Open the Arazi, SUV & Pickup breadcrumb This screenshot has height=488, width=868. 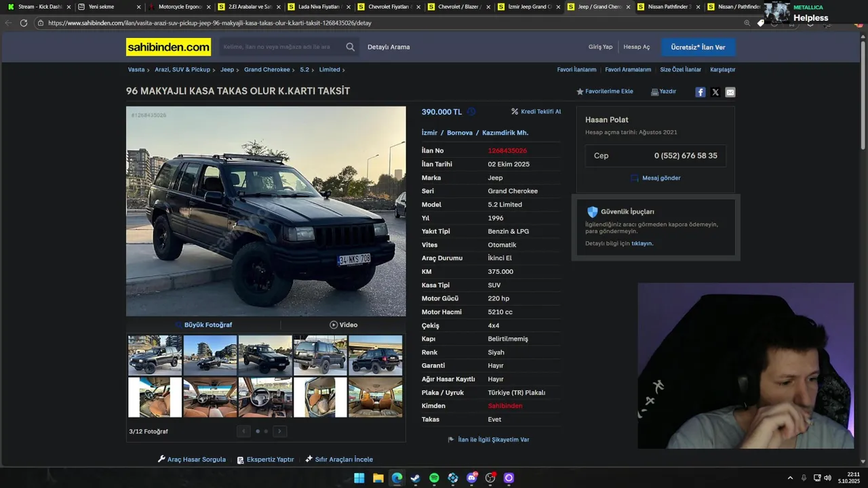[182, 70]
